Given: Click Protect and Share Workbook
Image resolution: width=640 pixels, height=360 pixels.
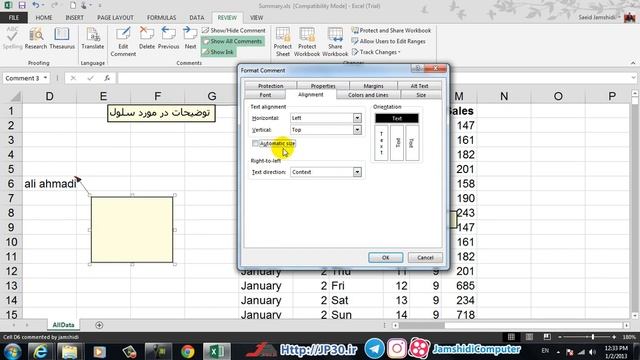Looking at the screenshot, I should pos(391,30).
